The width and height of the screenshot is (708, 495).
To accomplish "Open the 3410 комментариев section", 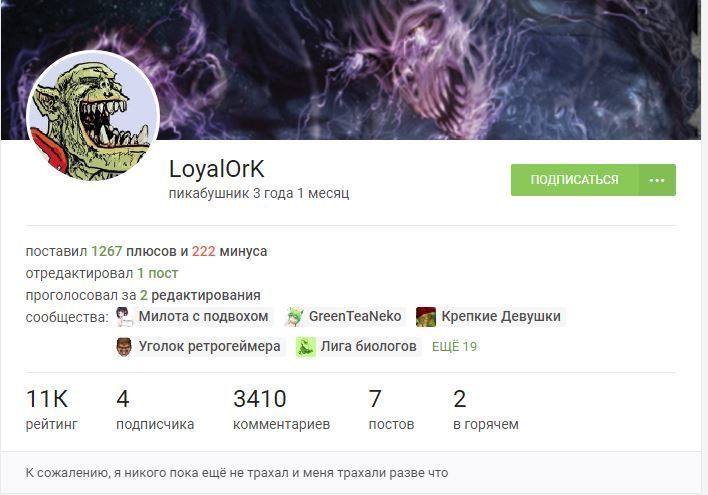I will click(281, 409).
